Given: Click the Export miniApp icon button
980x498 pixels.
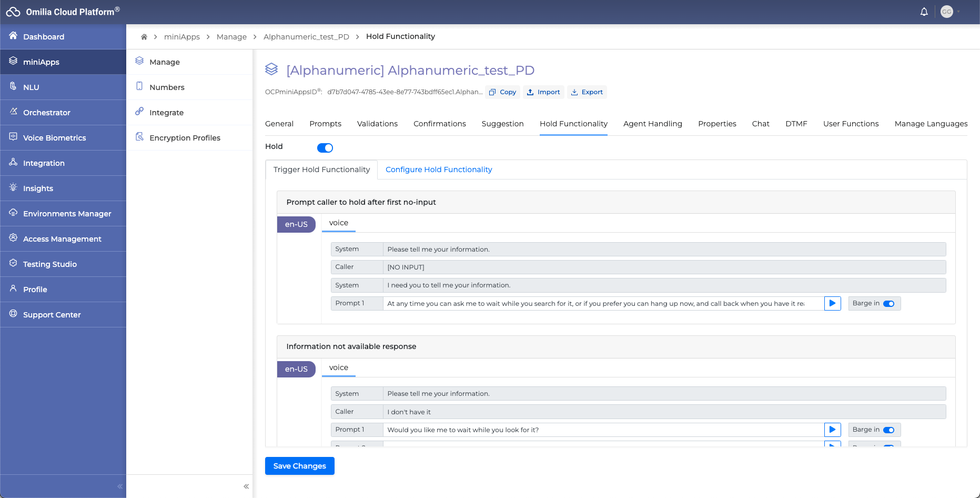Looking at the screenshot, I should 587,92.
